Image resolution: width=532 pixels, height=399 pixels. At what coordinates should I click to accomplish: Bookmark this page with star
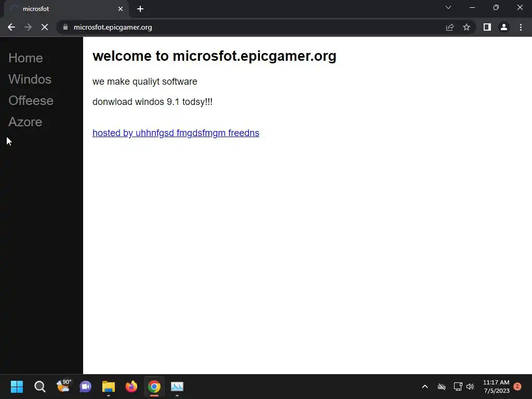click(x=467, y=27)
